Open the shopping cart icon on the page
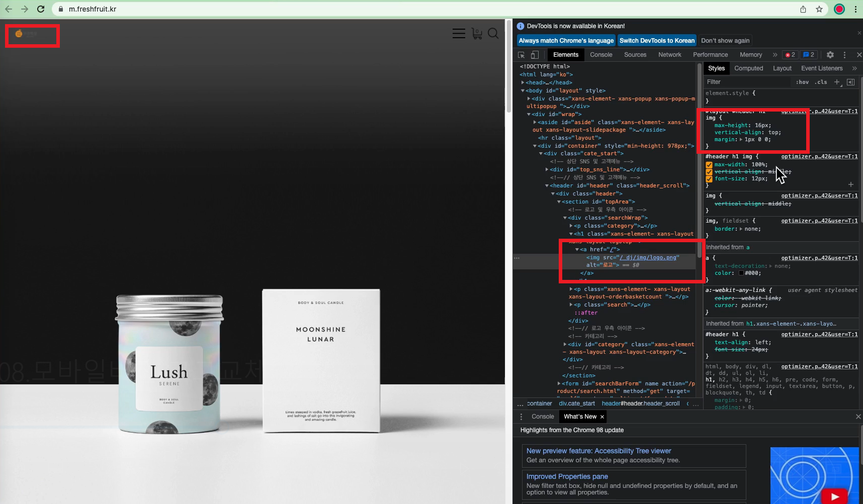The image size is (863, 504). coord(477,34)
